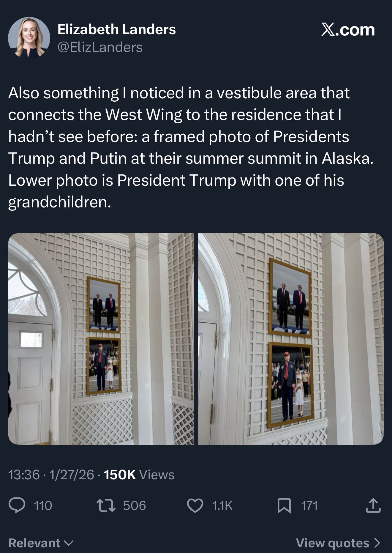Toggle the bookmark icon on this post
The image size is (392, 553).
(284, 505)
